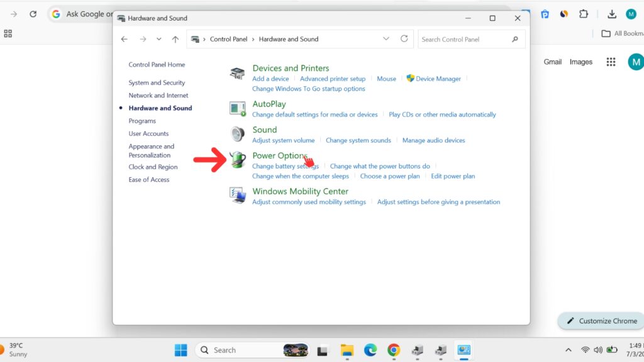Click the AutoPlay category icon
Viewport: 644px width, 362px height.
point(237,109)
